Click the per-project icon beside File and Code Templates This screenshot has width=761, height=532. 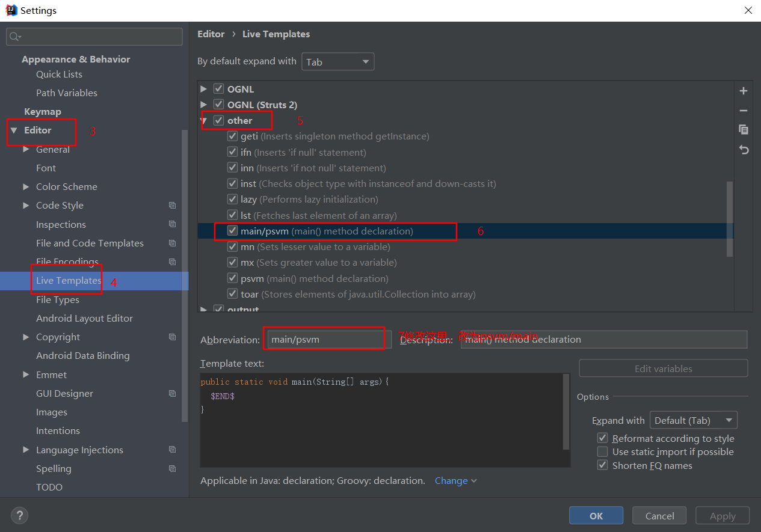pos(173,243)
